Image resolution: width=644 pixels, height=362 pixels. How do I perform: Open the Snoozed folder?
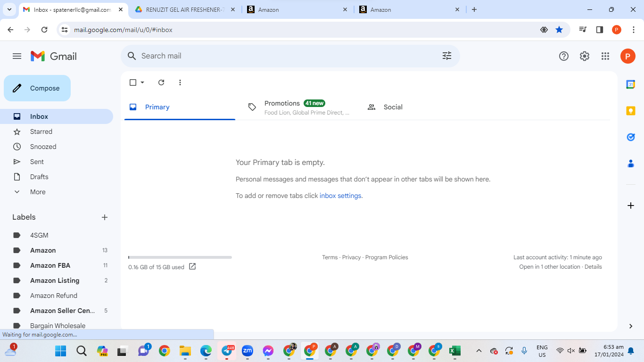tap(57, 147)
